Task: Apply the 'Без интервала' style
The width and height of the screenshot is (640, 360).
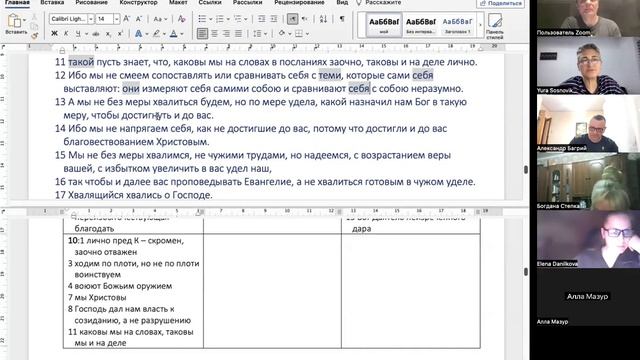Action: point(421,25)
